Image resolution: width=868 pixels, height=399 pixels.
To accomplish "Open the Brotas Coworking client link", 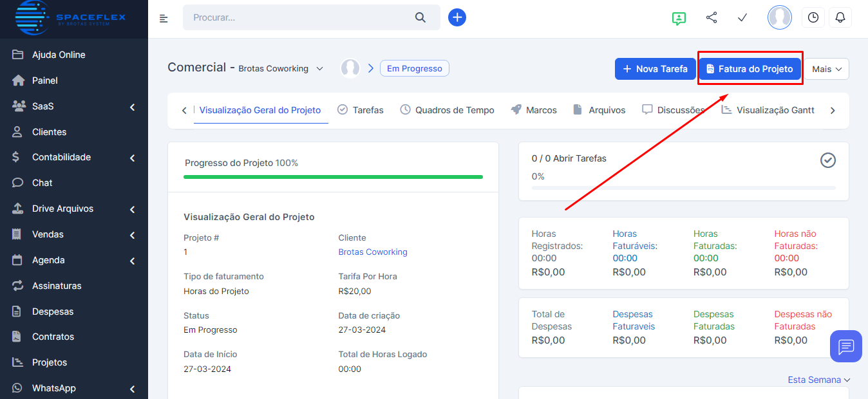I will pyautogui.click(x=373, y=252).
